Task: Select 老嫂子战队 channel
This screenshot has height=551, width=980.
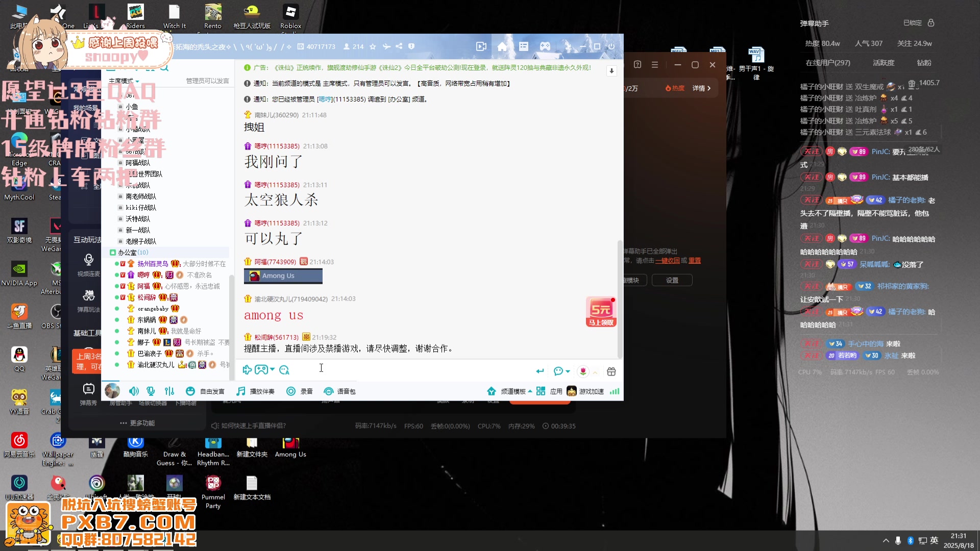Action: pyautogui.click(x=141, y=241)
